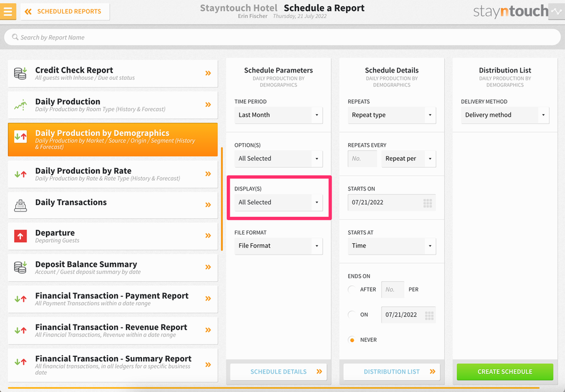Click the search magnifier icon

pos(15,37)
